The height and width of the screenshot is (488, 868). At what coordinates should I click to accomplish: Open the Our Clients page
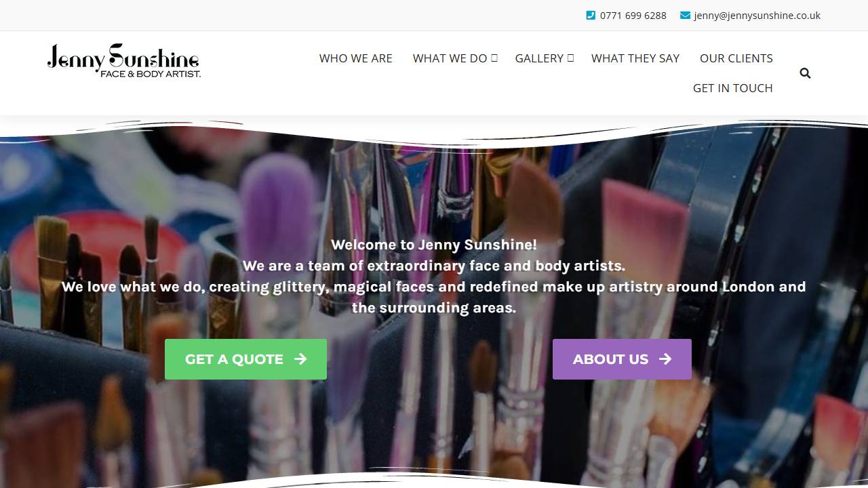click(736, 58)
